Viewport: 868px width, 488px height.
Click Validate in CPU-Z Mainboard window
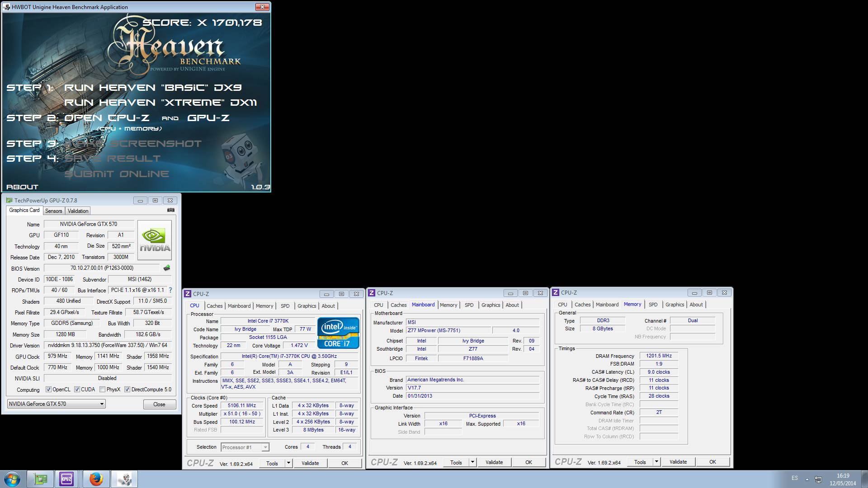pos(494,462)
